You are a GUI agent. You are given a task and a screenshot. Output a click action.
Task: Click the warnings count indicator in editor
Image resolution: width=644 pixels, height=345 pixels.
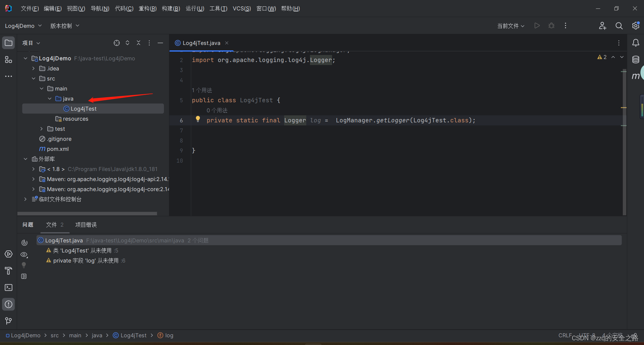(x=602, y=57)
